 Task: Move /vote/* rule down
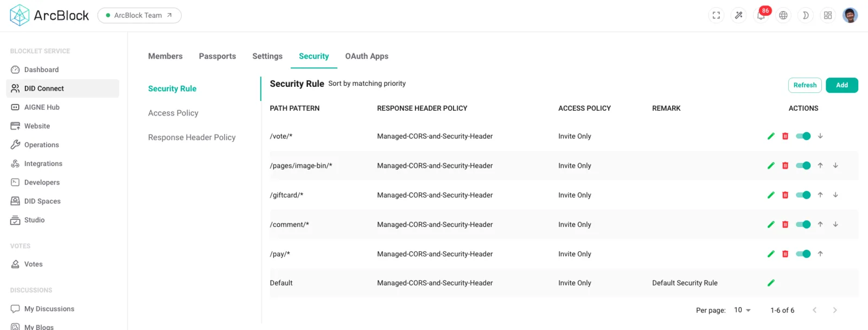820,136
